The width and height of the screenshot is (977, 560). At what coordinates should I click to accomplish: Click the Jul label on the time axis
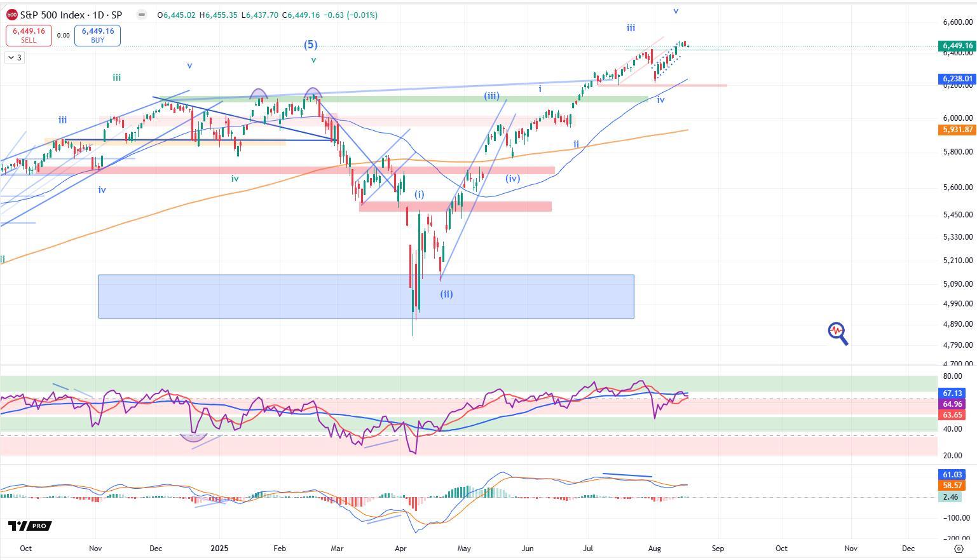(589, 548)
